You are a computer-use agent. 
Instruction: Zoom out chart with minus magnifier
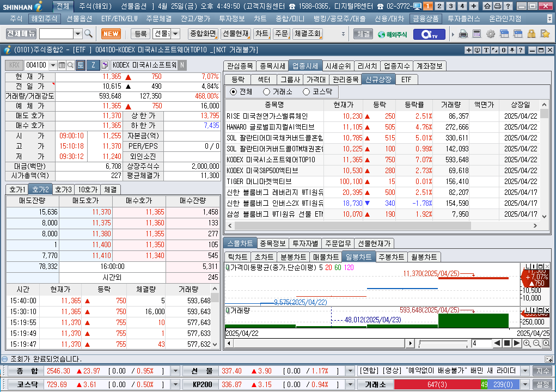[536, 343]
